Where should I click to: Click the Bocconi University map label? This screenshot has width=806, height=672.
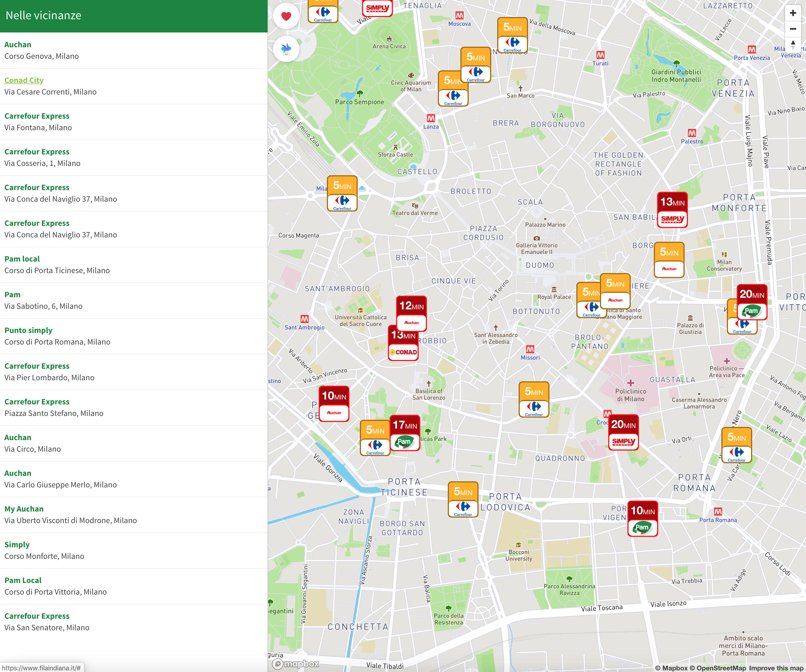(x=519, y=555)
